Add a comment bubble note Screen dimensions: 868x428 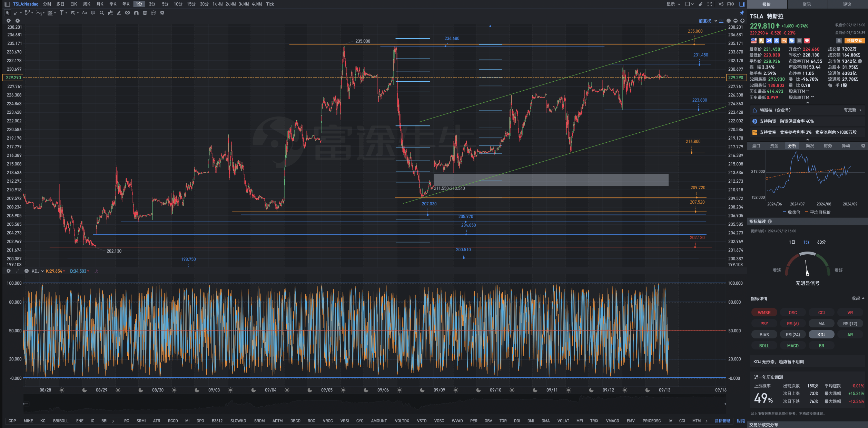(93, 13)
